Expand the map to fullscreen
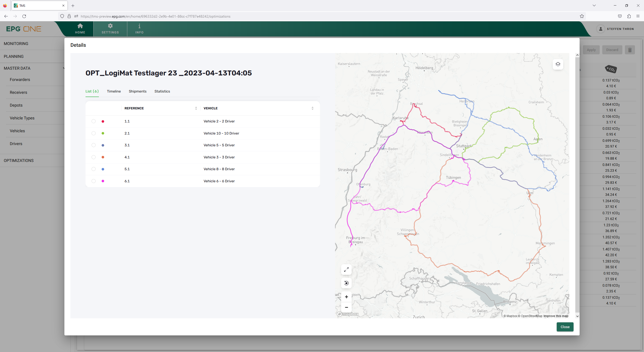Screen dimensions: 644x352 (x=346, y=270)
